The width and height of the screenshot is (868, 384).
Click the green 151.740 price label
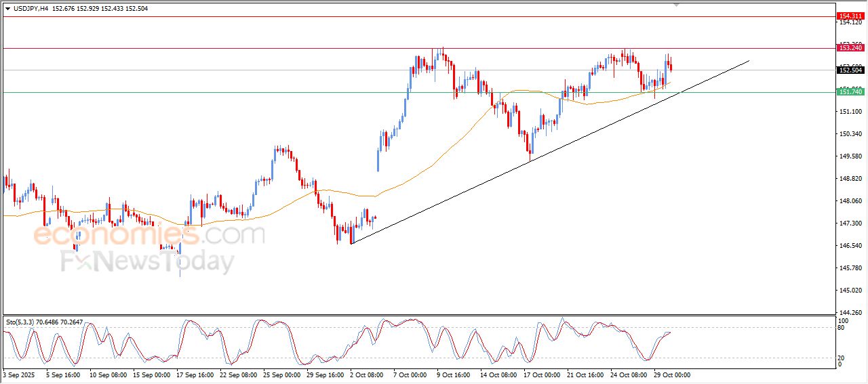tap(850, 91)
